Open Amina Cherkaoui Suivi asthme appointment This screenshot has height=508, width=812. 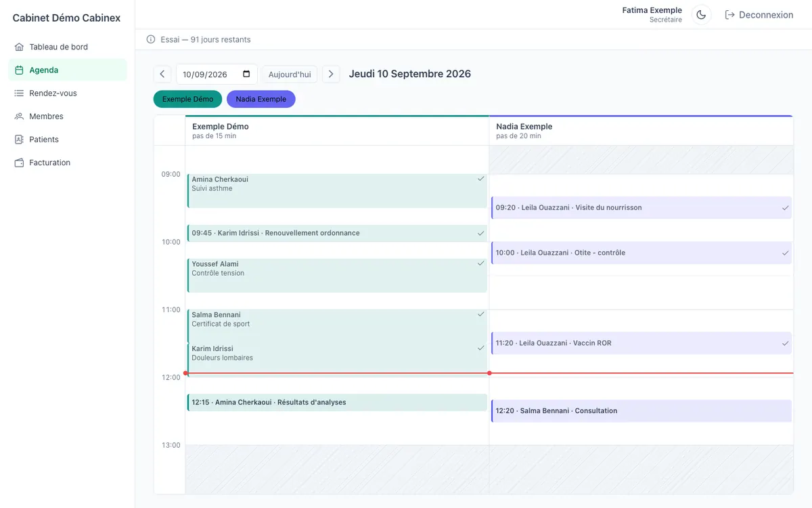pos(337,191)
